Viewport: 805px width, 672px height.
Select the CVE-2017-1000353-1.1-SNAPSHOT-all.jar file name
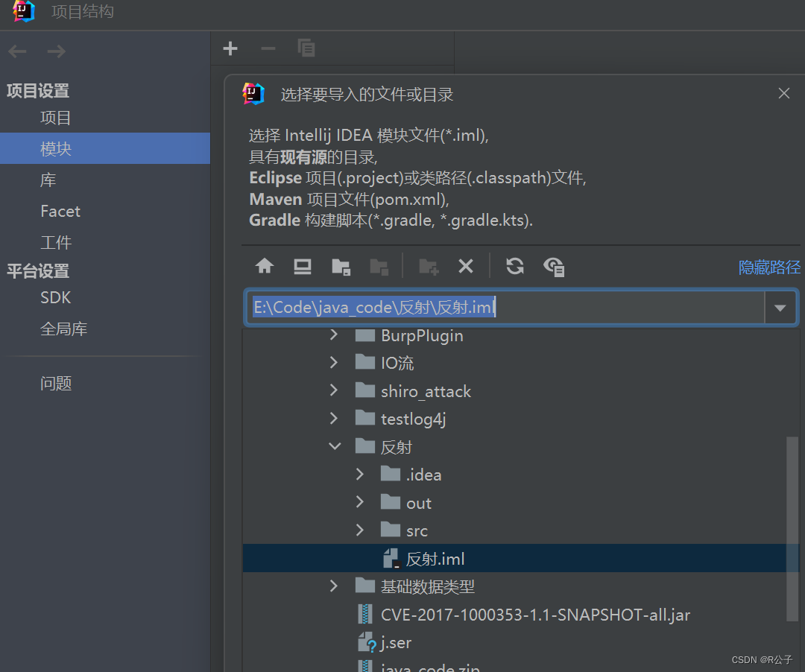(535, 615)
